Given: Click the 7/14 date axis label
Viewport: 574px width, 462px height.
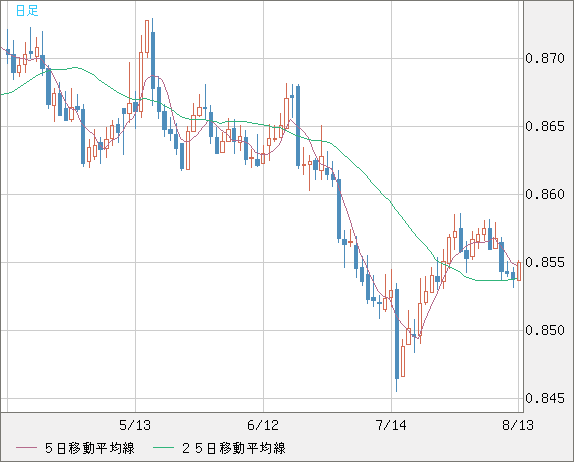Looking at the screenshot, I should [391, 425].
